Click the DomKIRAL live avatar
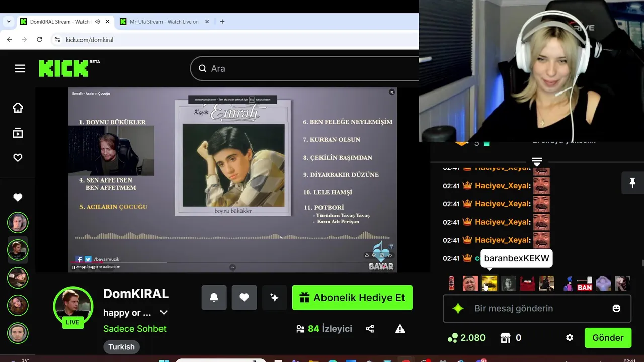 (73, 307)
